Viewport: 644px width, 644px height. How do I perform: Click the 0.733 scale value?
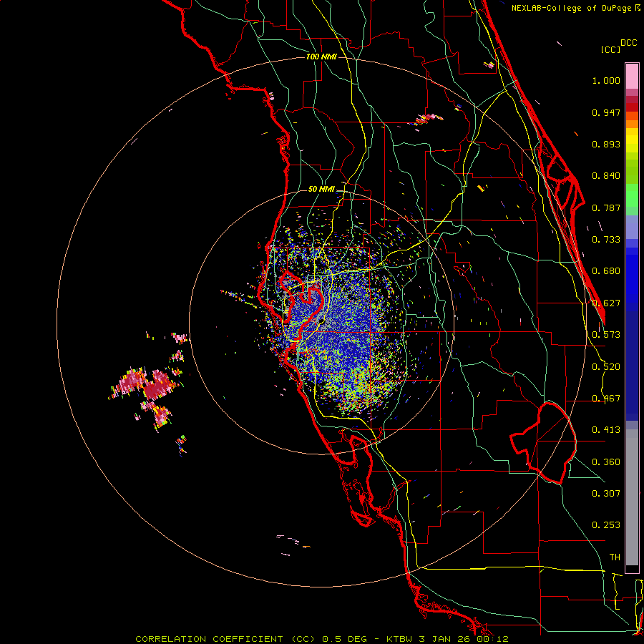coord(606,240)
